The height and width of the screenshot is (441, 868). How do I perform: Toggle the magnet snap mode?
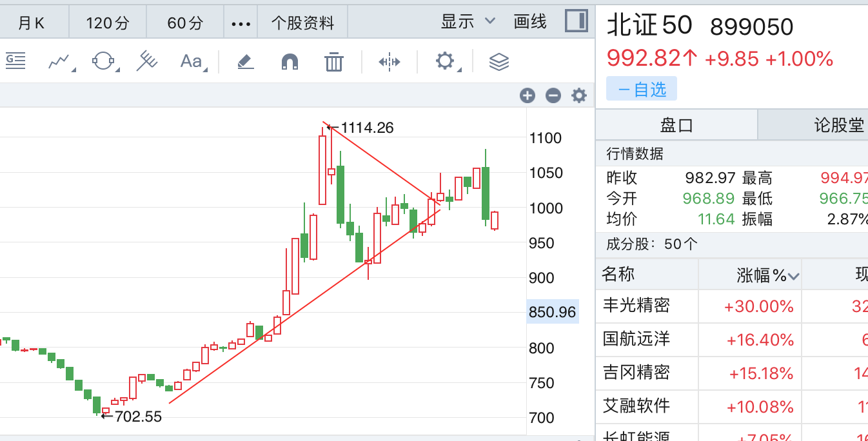290,62
